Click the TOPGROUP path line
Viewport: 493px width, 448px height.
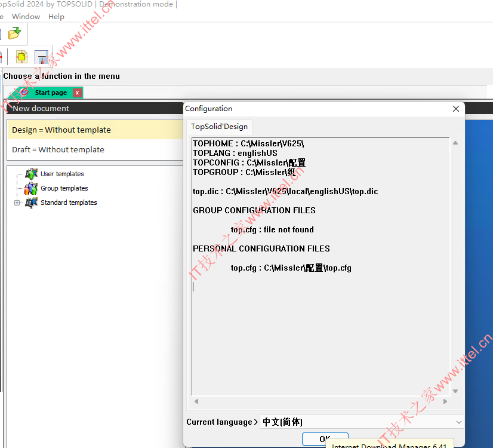click(244, 172)
